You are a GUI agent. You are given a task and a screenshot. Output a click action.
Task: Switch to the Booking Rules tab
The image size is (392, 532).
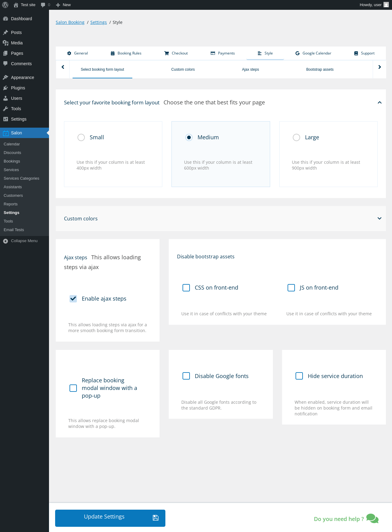click(126, 53)
